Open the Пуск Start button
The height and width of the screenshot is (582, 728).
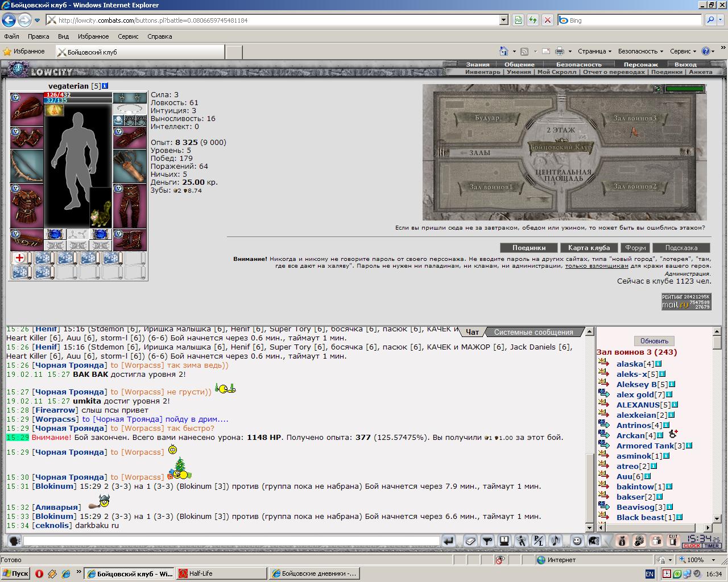pos(15,573)
